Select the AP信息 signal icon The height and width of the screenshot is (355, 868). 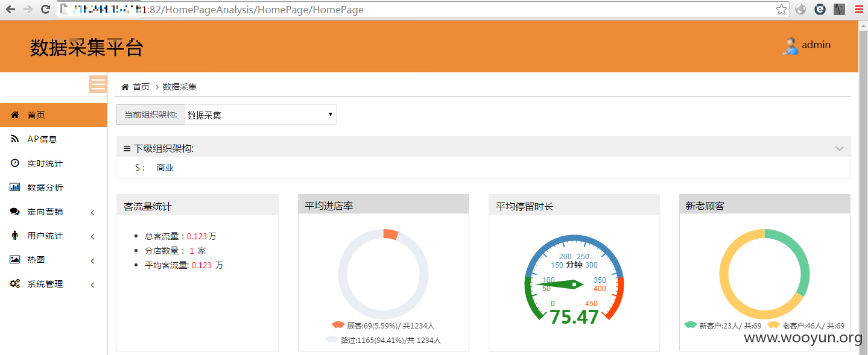(x=14, y=139)
